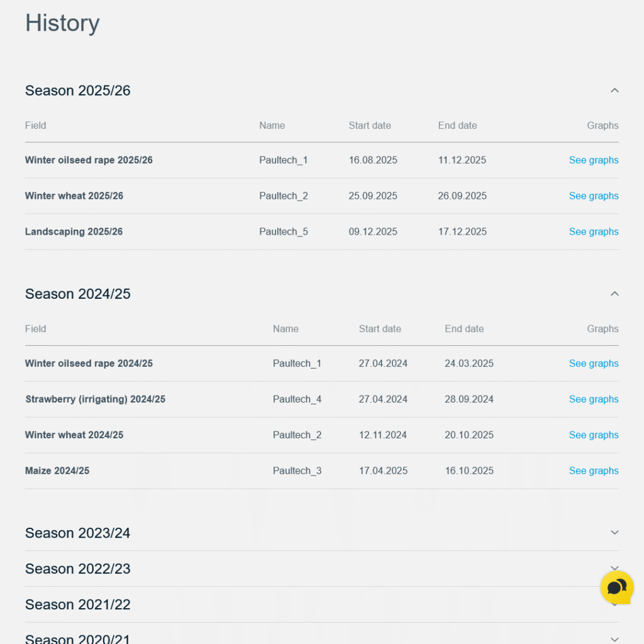The image size is (644, 644).
Task: Open the yellow chat support bubble
Action: 616,587
